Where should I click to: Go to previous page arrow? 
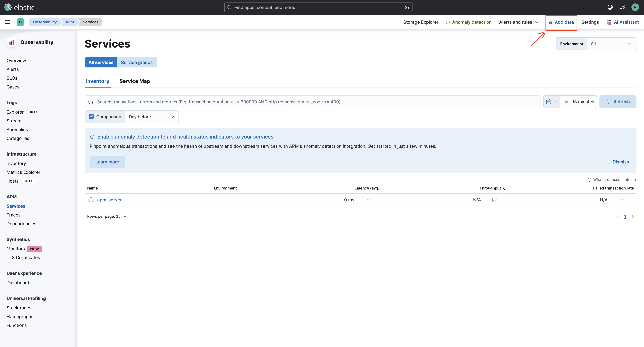[618, 216]
